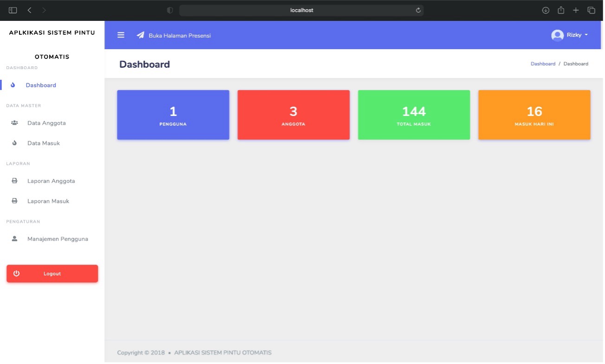Image resolution: width=605 pixels, height=364 pixels.
Task: Open a new tab with plus icon
Action: [576, 10]
